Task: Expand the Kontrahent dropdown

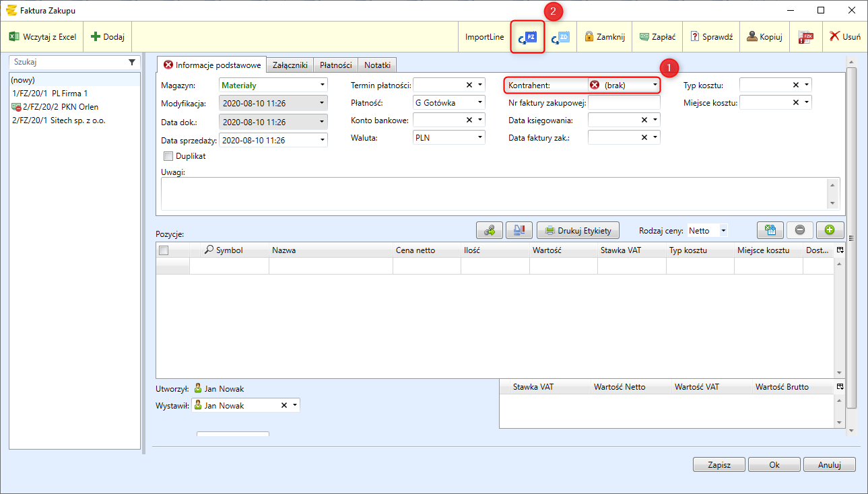Action: pos(655,85)
